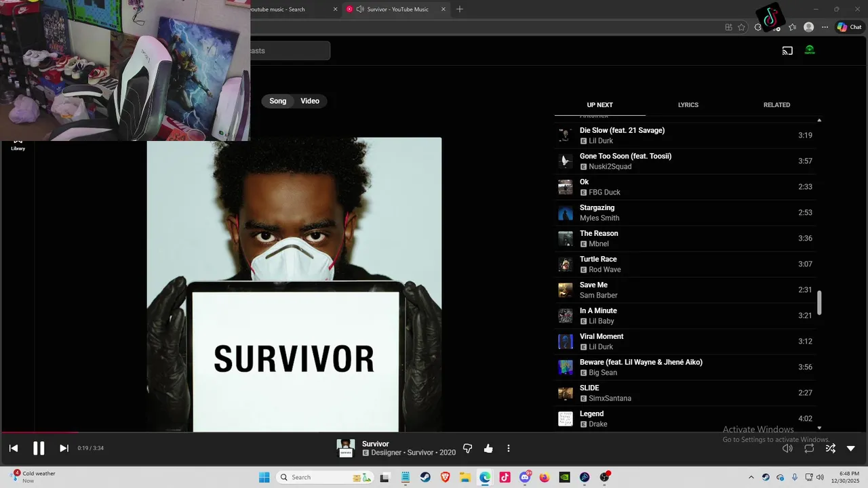The image size is (868, 488).
Task: Open the Windows Start menu
Action: pyautogui.click(x=264, y=477)
